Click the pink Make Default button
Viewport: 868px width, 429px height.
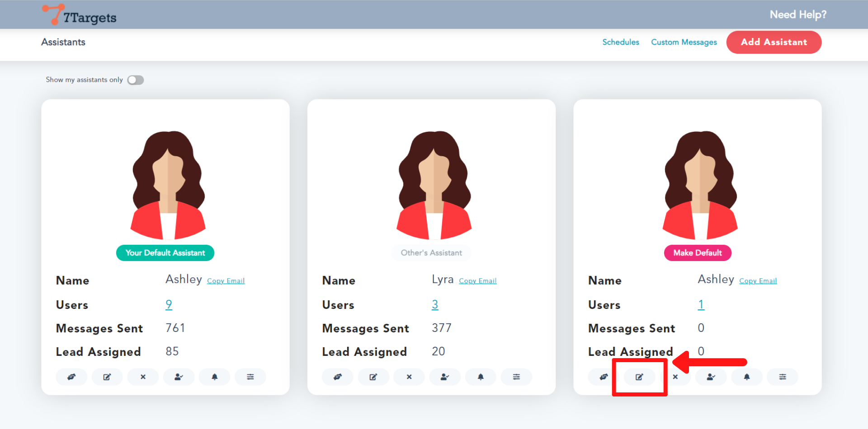pyautogui.click(x=697, y=253)
